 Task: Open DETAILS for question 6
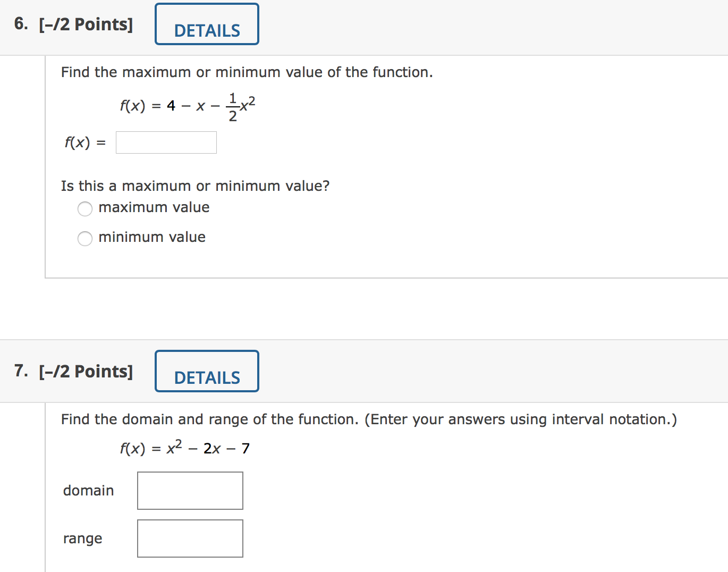(x=207, y=24)
